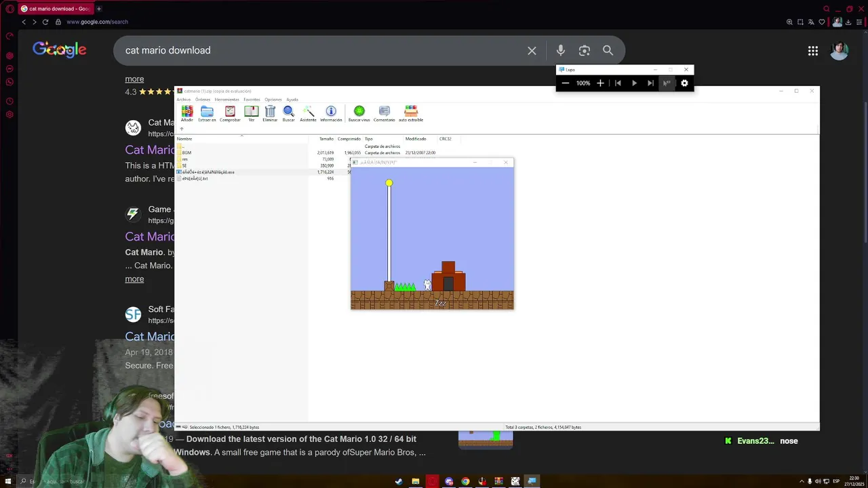Click the Google search magnifier button

tap(608, 51)
